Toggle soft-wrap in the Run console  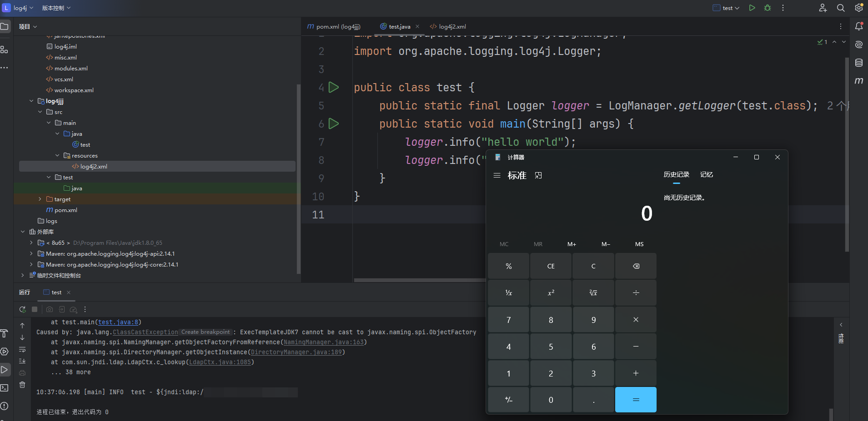coord(22,350)
